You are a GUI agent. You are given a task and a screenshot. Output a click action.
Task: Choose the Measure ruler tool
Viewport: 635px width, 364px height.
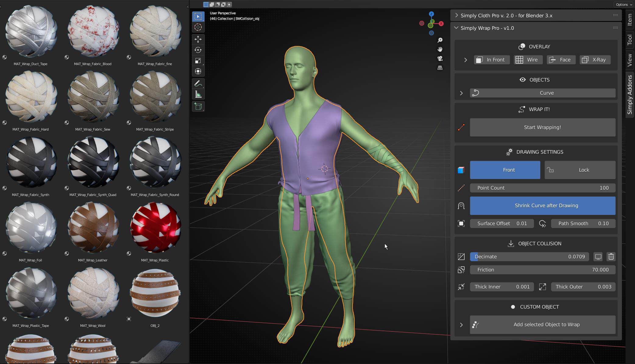tap(198, 94)
